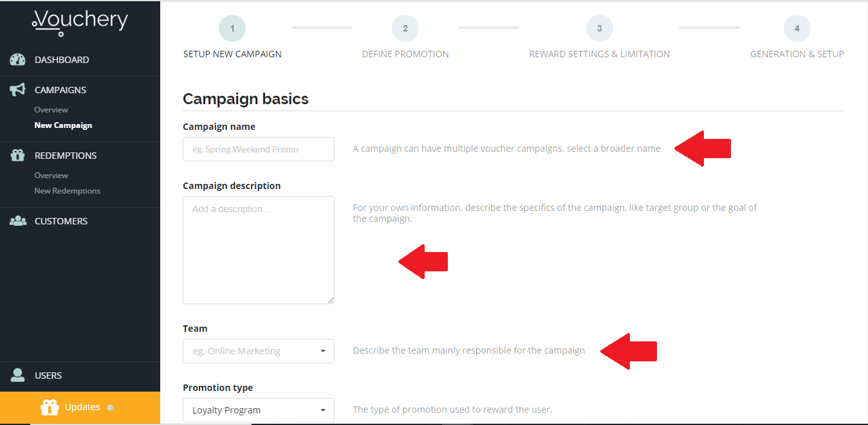Open the Team dropdown
The height and width of the screenshot is (425, 868).
pyautogui.click(x=259, y=351)
